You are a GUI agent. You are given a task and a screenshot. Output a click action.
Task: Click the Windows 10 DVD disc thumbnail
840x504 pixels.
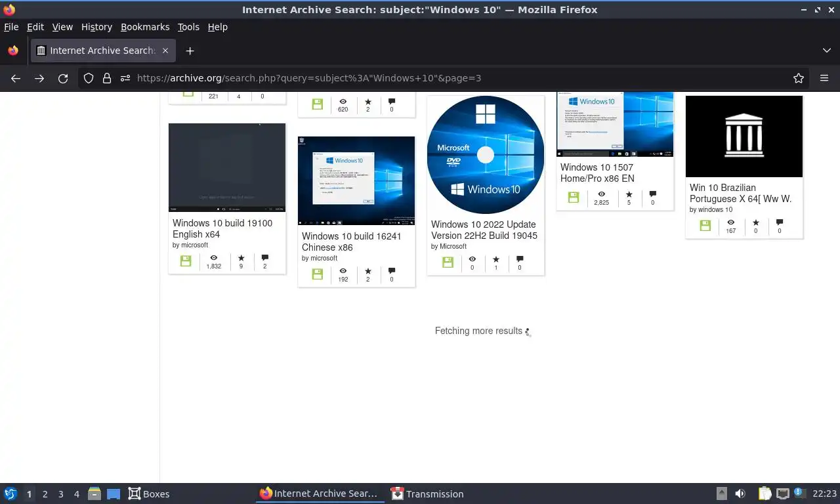click(x=486, y=155)
